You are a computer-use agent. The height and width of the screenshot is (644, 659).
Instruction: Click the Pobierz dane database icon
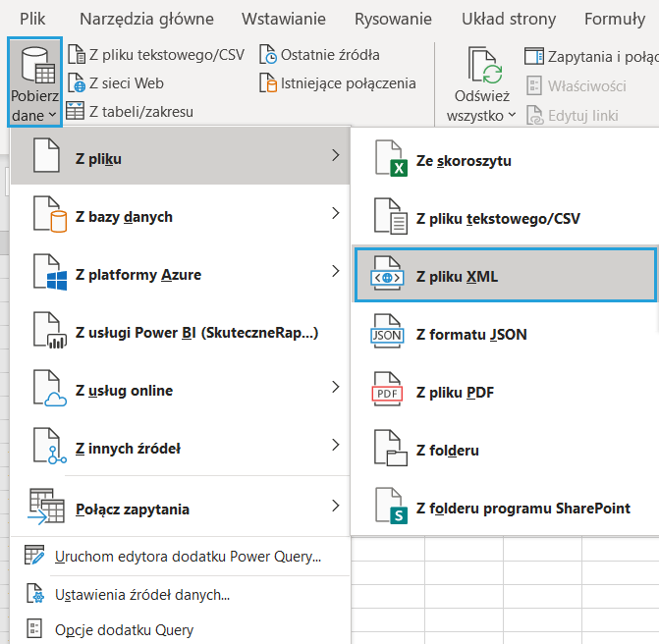click(x=34, y=68)
